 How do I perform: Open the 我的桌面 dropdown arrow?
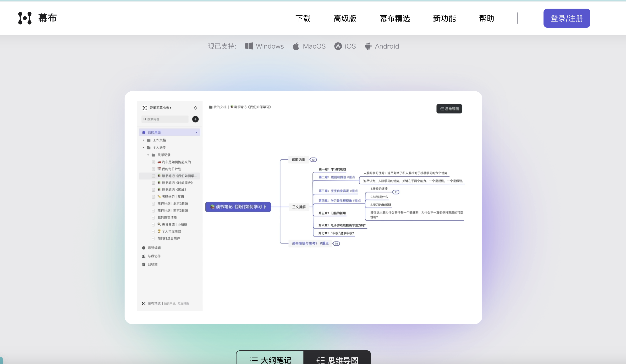tap(196, 132)
